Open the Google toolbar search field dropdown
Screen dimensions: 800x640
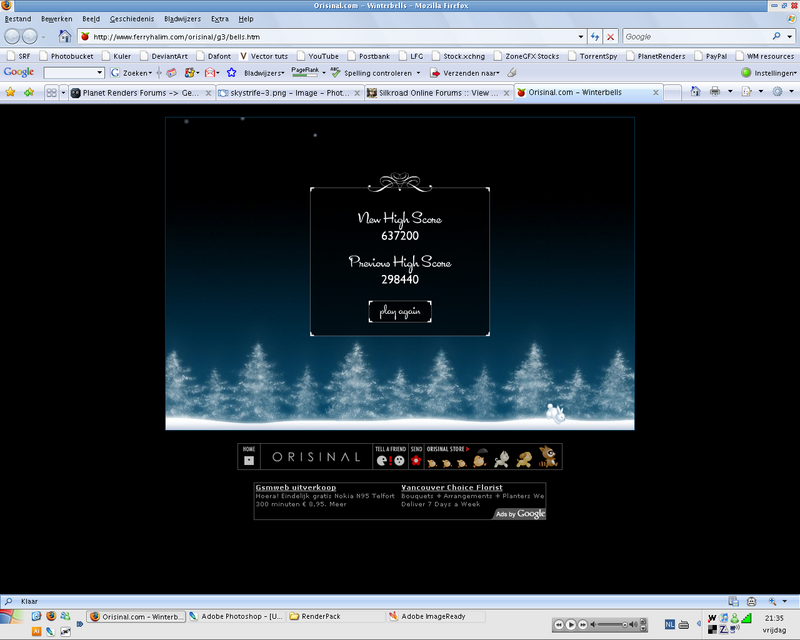[x=99, y=73]
